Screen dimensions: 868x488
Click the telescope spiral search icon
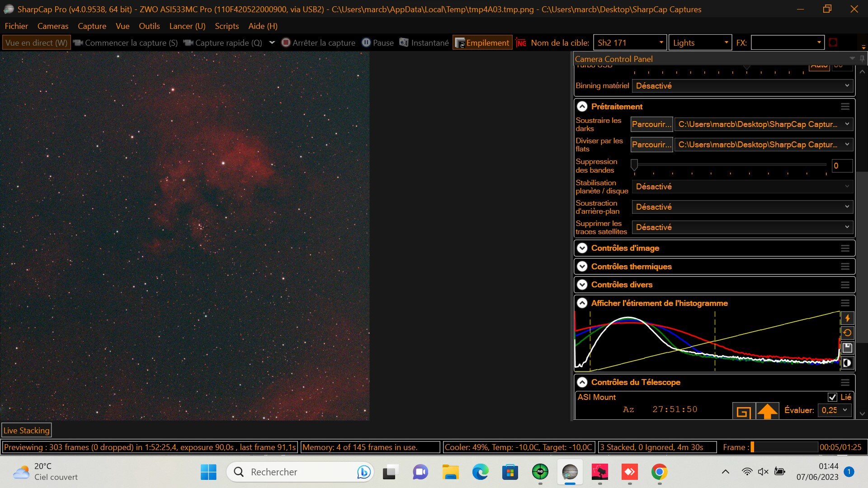pos(743,411)
